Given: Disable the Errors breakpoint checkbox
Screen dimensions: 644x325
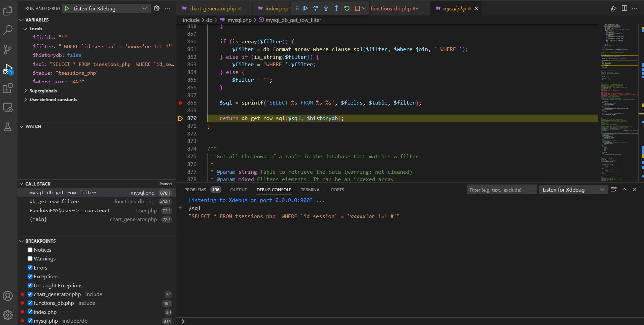Looking at the screenshot, I should tap(30, 268).
